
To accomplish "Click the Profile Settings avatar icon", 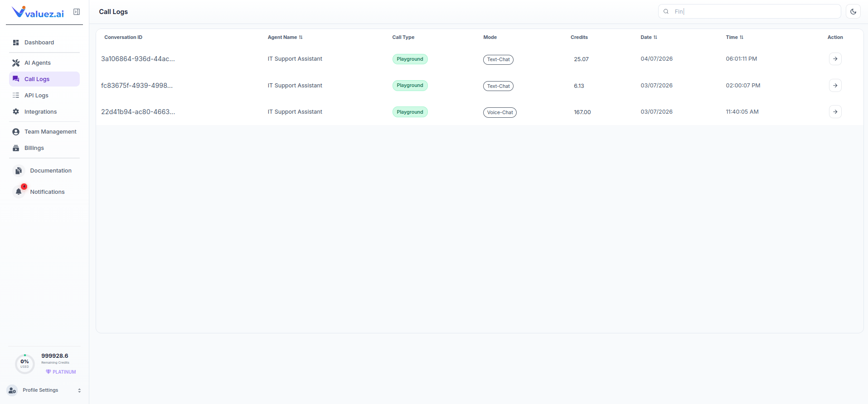I will (x=12, y=390).
